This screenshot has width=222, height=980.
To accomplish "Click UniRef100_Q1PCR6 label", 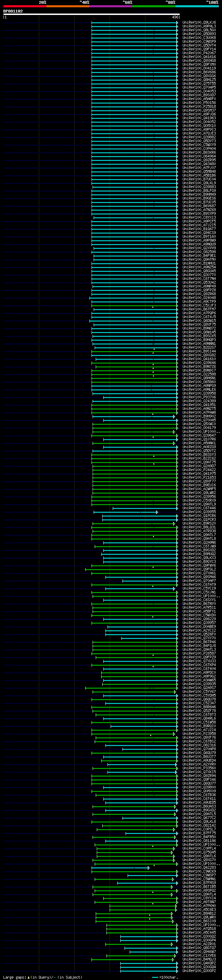I will (x=199, y=516).
